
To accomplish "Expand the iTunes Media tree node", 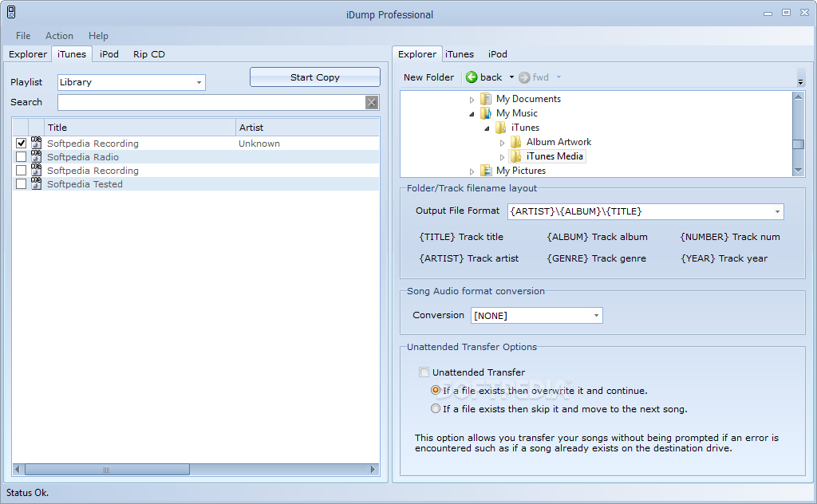I will 502,157.
